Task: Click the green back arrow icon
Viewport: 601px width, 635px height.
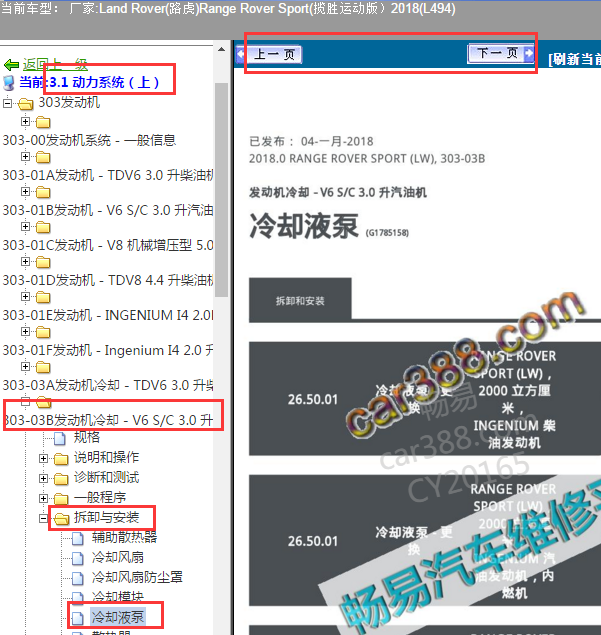Action: [x=11, y=65]
